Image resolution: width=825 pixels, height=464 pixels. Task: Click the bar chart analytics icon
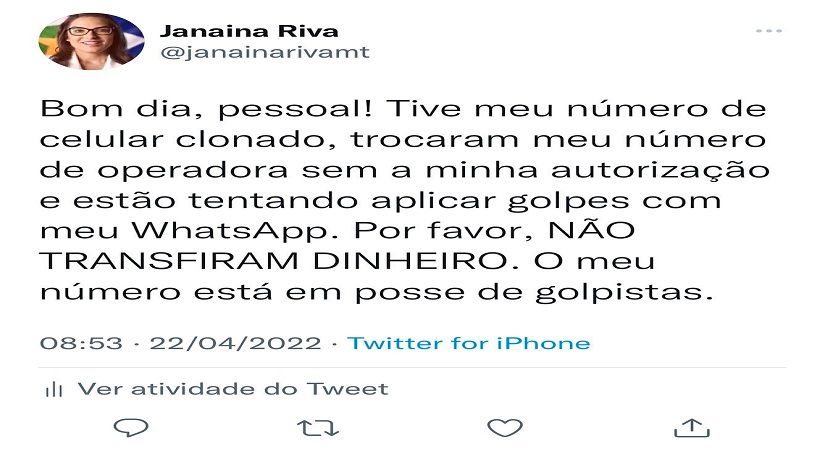coord(54,390)
